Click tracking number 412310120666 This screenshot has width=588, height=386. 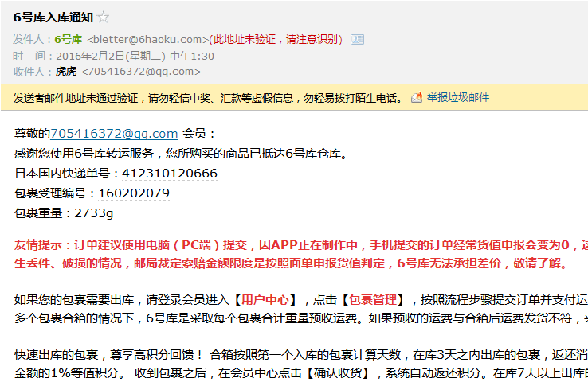[170, 174]
